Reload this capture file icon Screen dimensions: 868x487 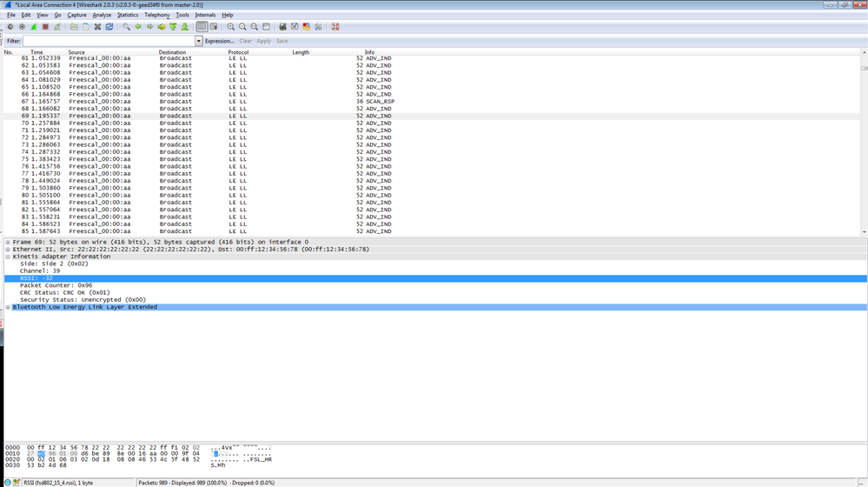pos(109,27)
